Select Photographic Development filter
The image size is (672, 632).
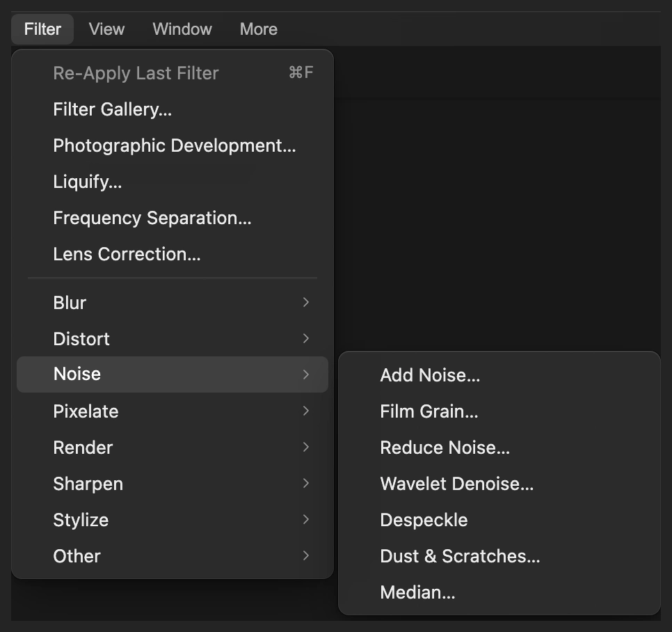click(x=173, y=145)
